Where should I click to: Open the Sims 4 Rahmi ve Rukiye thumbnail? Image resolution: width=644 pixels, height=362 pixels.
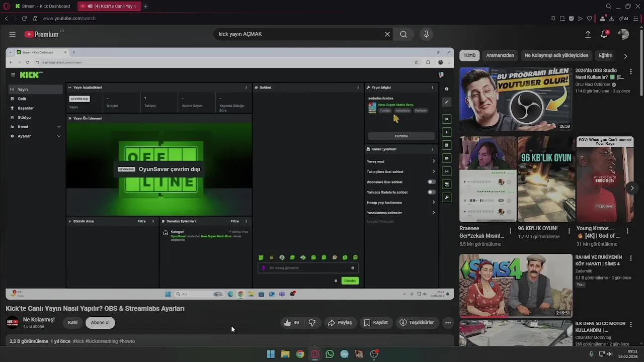[x=516, y=285]
